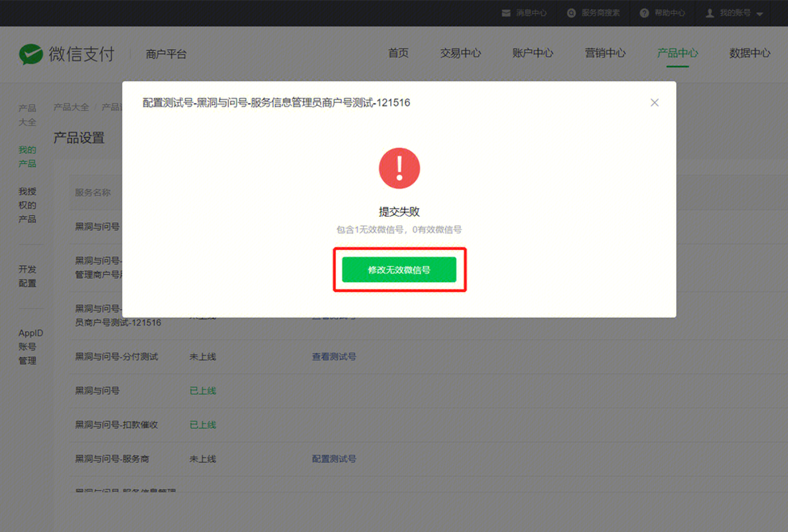The width and height of the screenshot is (788, 532).
Task: Click the 商户平台 label next to logo
Action: [166, 54]
